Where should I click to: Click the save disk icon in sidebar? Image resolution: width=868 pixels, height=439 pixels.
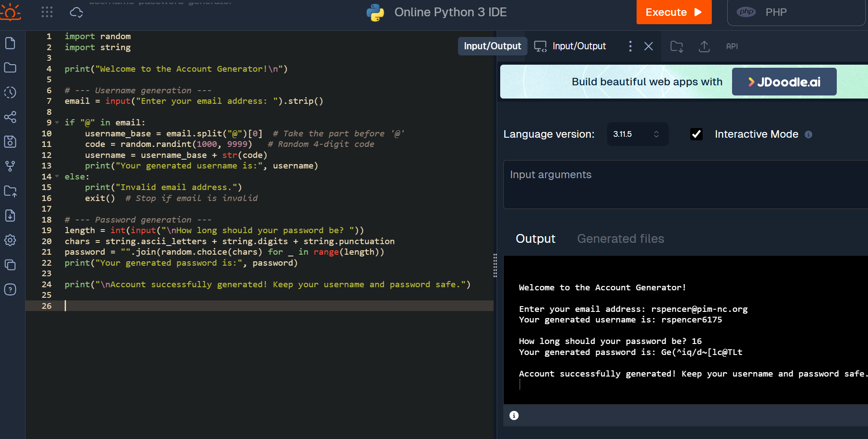click(x=10, y=142)
